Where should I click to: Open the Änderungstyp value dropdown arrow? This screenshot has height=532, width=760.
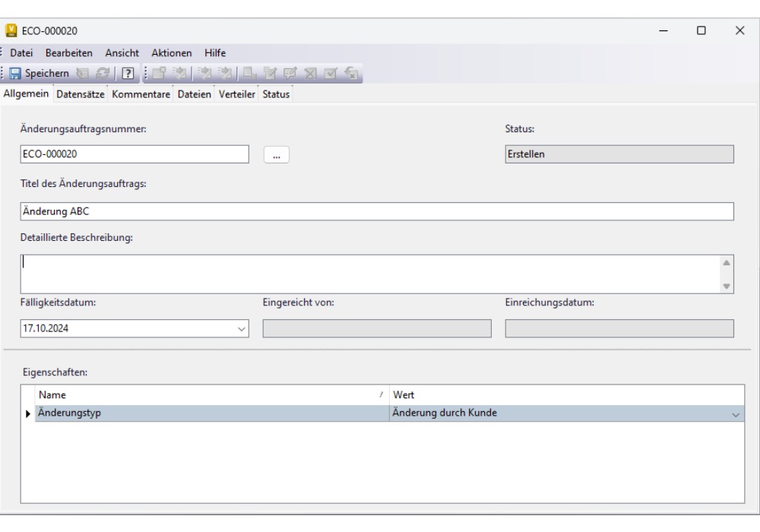pyautogui.click(x=735, y=414)
